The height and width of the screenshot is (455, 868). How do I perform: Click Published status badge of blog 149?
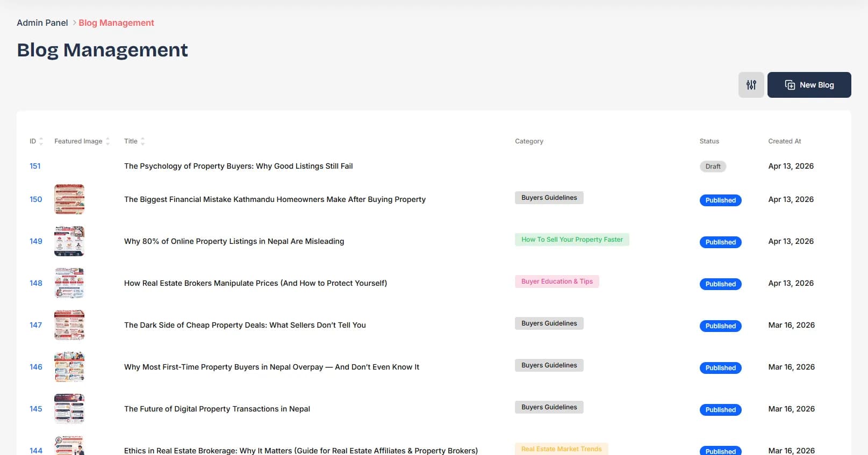coord(720,242)
